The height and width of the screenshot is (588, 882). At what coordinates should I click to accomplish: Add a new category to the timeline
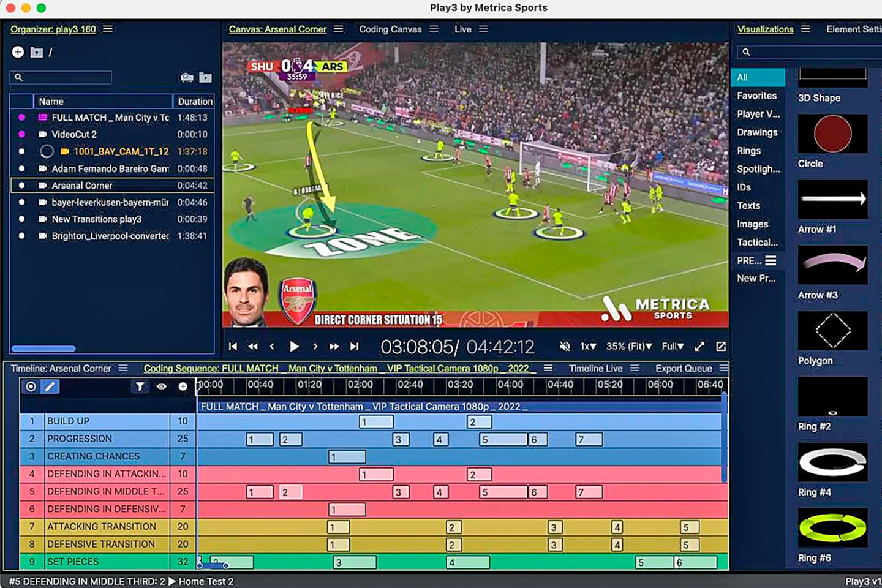point(183,386)
